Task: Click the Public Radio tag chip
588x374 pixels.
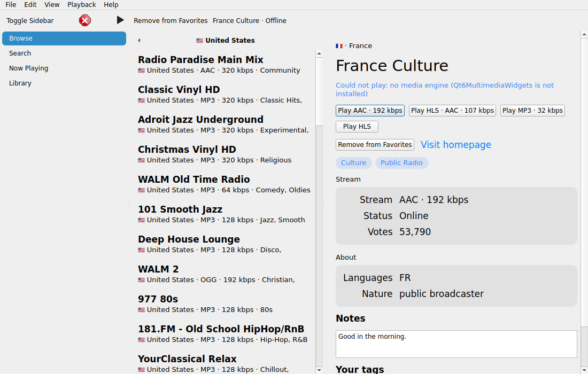Action: (x=401, y=162)
